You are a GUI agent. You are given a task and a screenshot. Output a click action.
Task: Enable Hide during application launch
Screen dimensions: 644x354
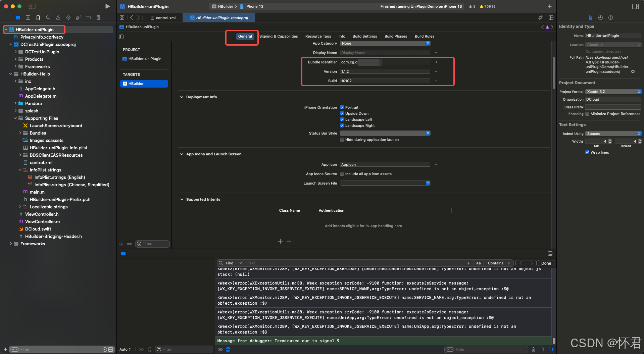(x=342, y=140)
